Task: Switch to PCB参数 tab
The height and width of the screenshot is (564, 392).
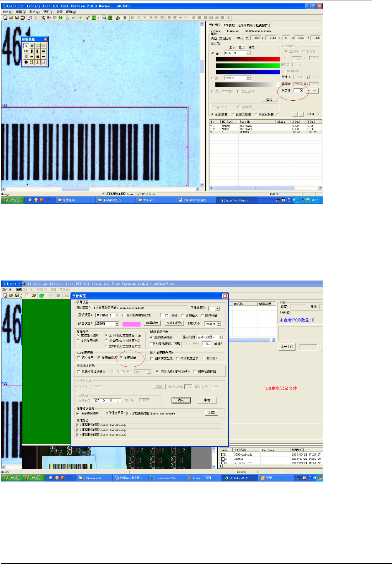Action: click(229, 25)
